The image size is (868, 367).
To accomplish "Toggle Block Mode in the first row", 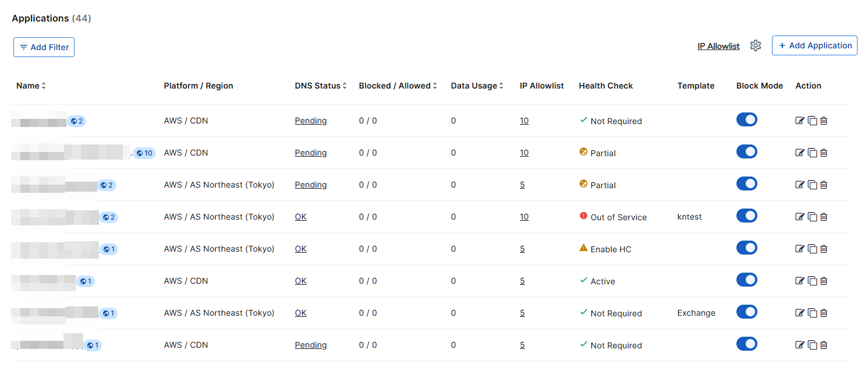I will 746,119.
